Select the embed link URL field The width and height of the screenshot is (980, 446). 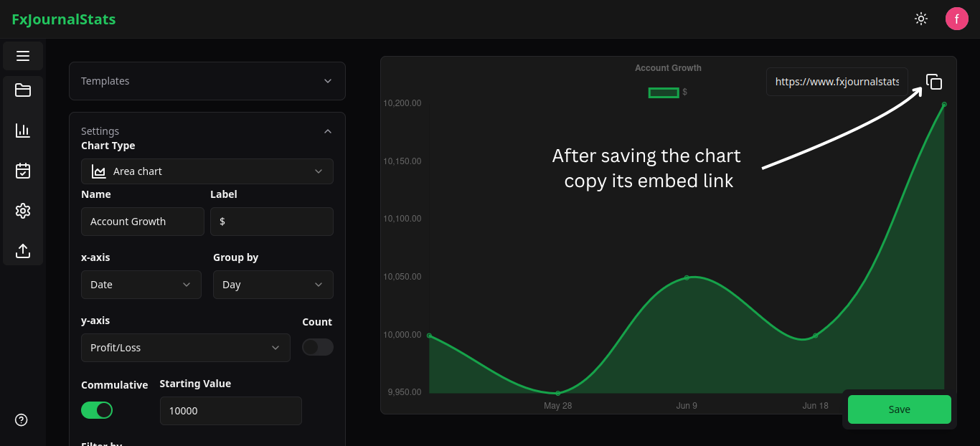coord(837,81)
